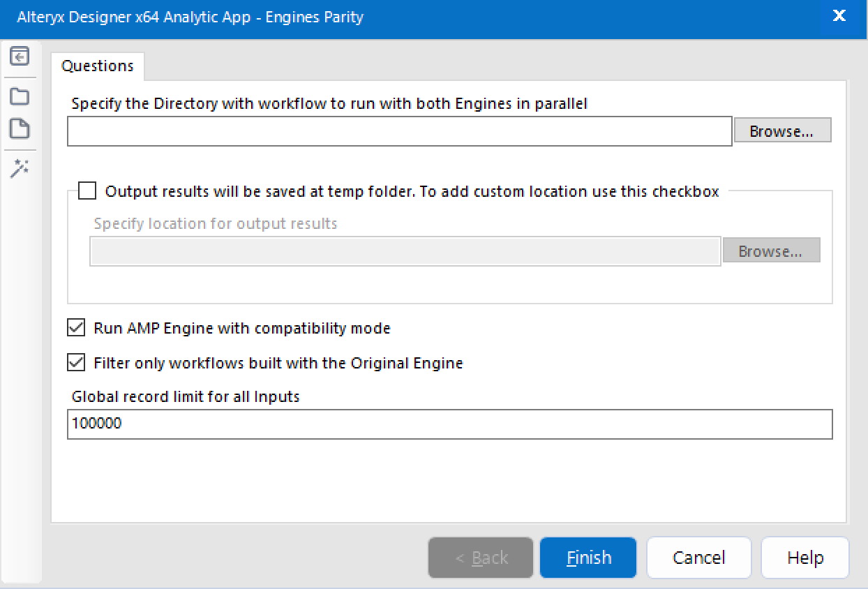This screenshot has height=589, width=868.
Task: Select the return-to-Designer icon in sidebar
Action: (20, 56)
